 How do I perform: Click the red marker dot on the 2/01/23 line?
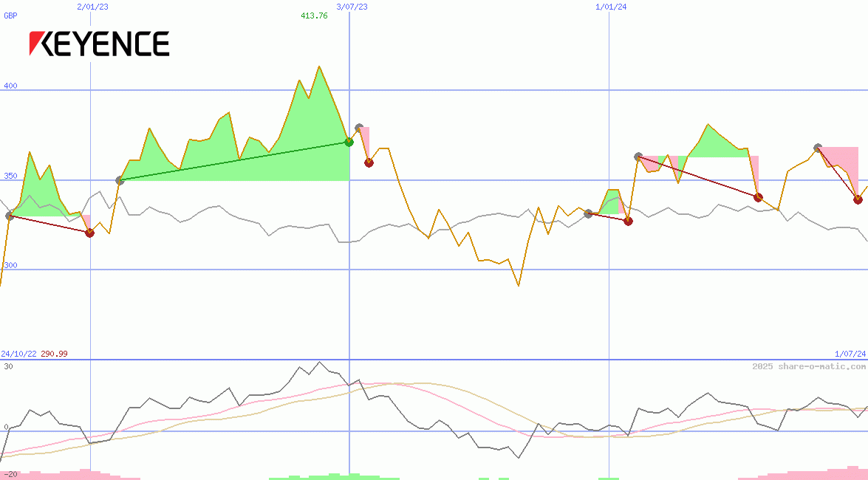(90, 233)
